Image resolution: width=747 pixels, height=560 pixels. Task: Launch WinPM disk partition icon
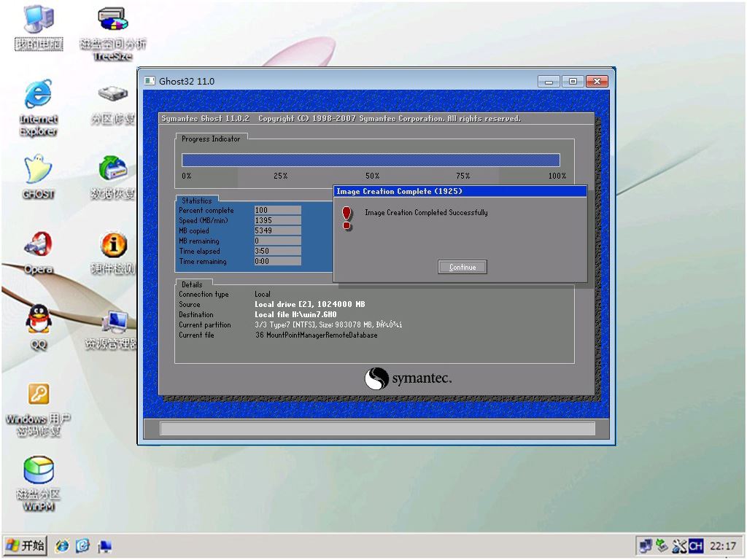pyautogui.click(x=38, y=483)
